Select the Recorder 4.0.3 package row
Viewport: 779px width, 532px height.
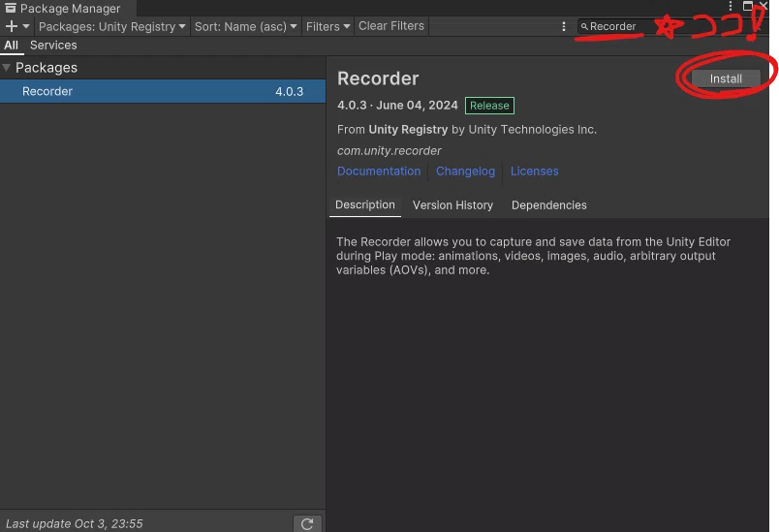click(x=163, y=91)
